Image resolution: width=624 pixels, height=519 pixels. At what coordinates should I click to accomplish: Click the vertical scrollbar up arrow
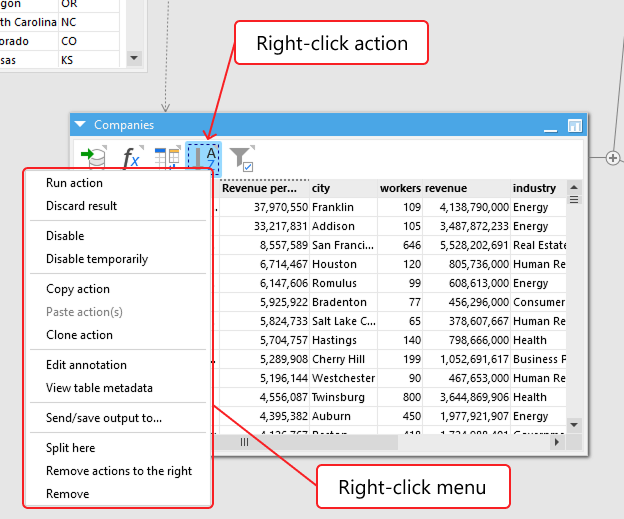[x=574, y=187]
